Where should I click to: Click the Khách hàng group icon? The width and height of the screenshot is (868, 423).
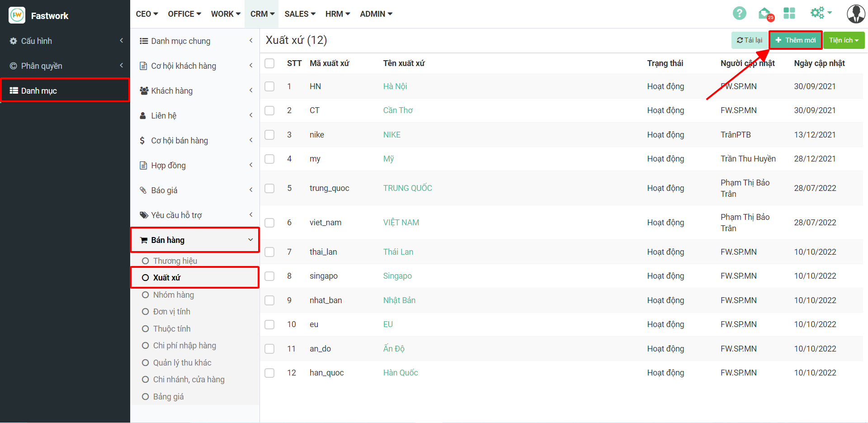coord(144,91)
